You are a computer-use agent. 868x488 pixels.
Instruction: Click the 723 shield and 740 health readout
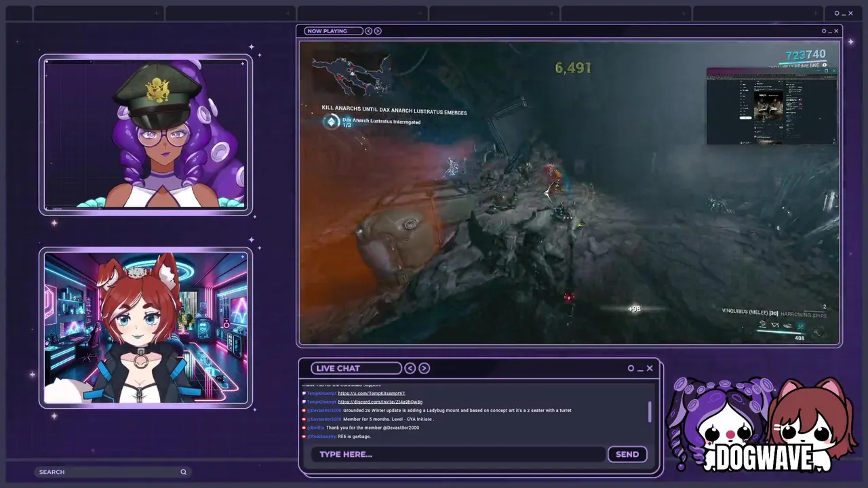pos(806,54)
